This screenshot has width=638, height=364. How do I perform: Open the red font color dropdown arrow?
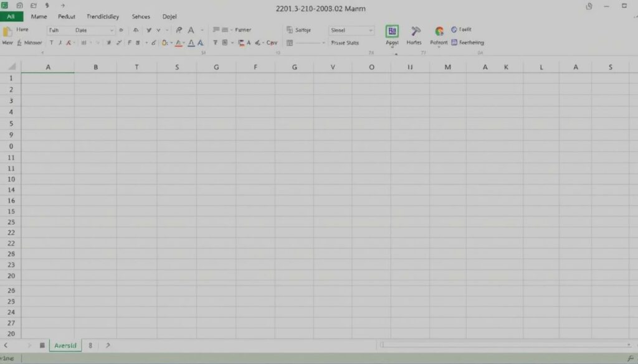(x=184, y=43)
